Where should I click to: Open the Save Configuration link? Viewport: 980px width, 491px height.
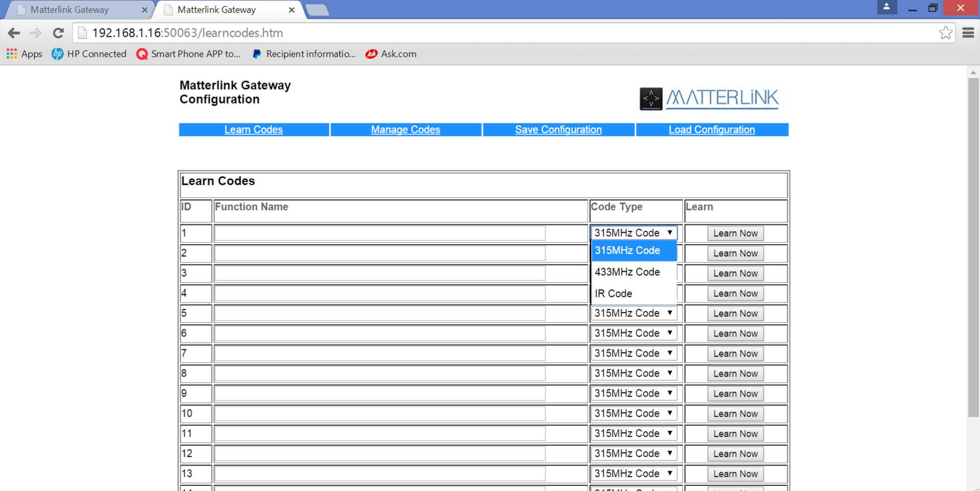tap(558, 129)
